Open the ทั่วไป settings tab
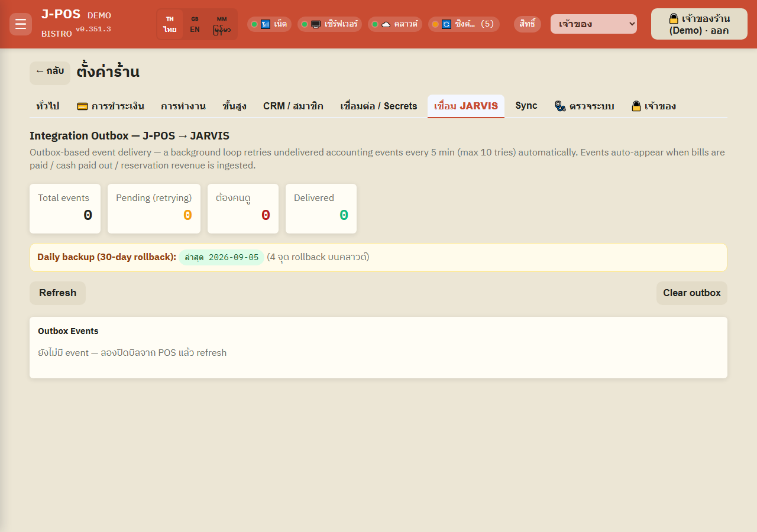Viewport: 757px width, 532px height. click(47, 106)
